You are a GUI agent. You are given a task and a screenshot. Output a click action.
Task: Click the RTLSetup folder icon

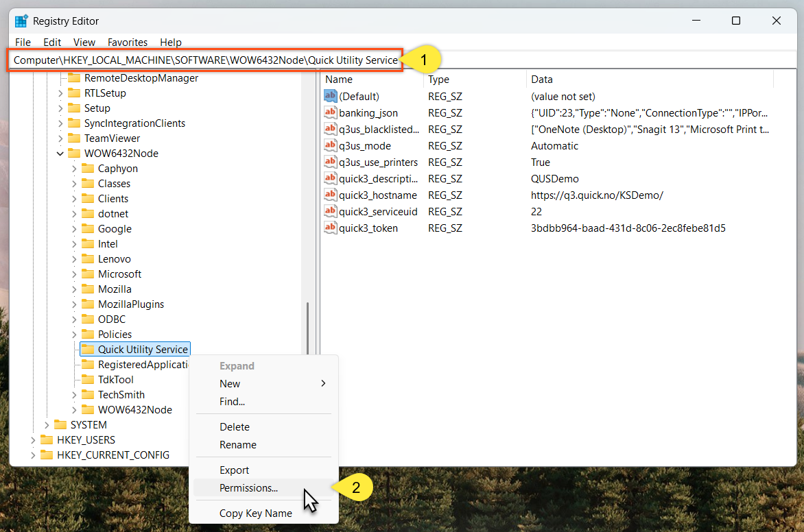coord(74,93)
